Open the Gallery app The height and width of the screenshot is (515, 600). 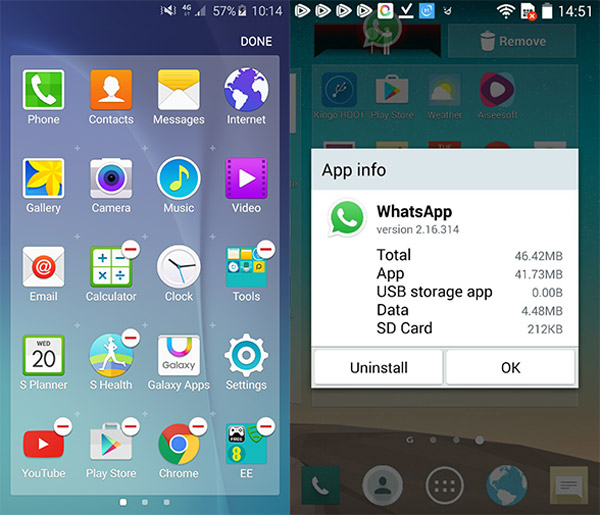click(43, 178)
